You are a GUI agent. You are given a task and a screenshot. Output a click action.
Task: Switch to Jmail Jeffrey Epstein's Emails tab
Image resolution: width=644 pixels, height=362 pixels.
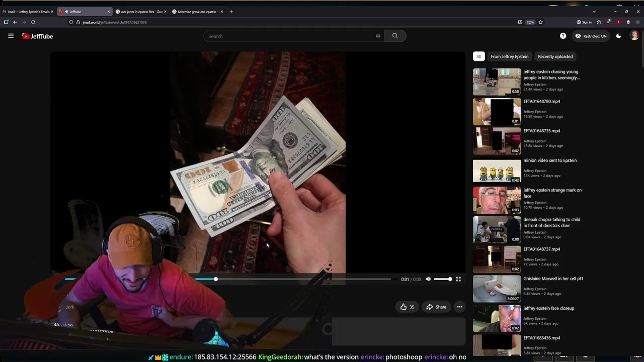[x=28, y=12]
